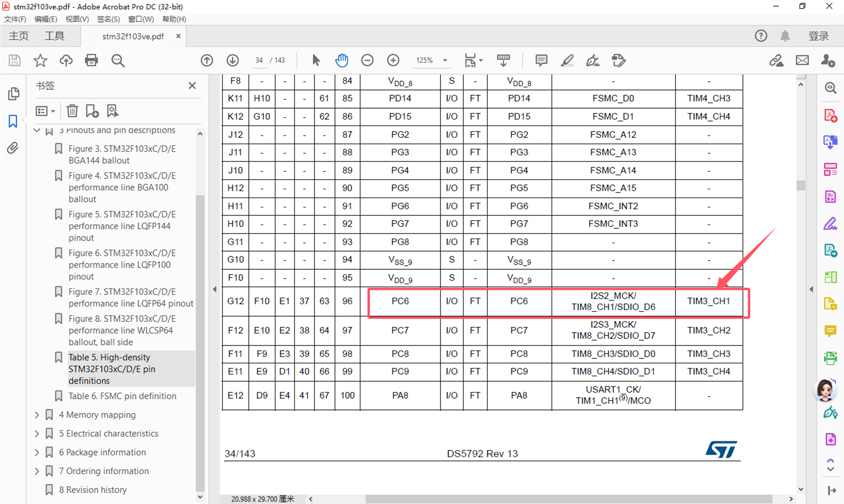Toggle the page thumbnails panel
844x504 pixels.
(x=13, y=94)
